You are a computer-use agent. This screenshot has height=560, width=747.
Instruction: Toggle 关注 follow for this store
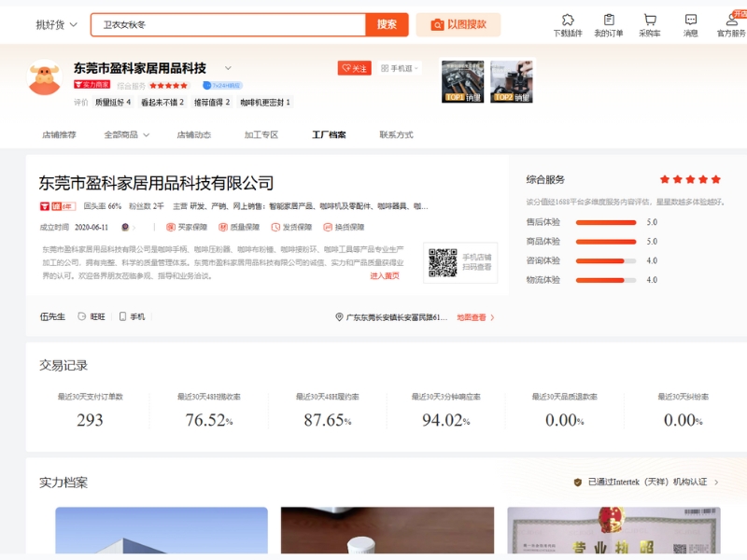click(x=355, y=68)
